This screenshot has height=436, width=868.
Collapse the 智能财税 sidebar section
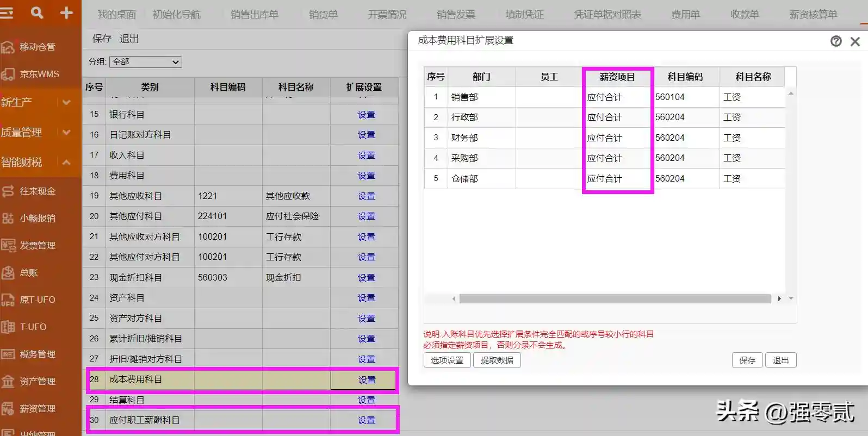66,162
